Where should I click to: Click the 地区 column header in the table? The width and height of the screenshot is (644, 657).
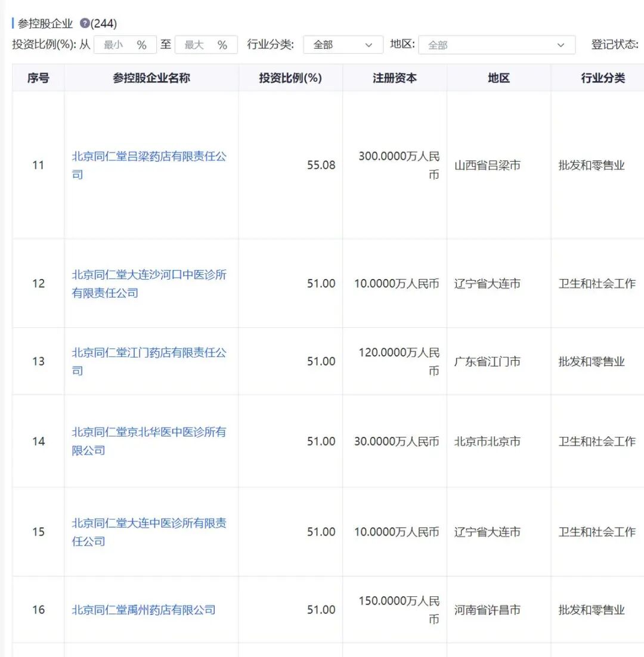click(x=499, y=78)
